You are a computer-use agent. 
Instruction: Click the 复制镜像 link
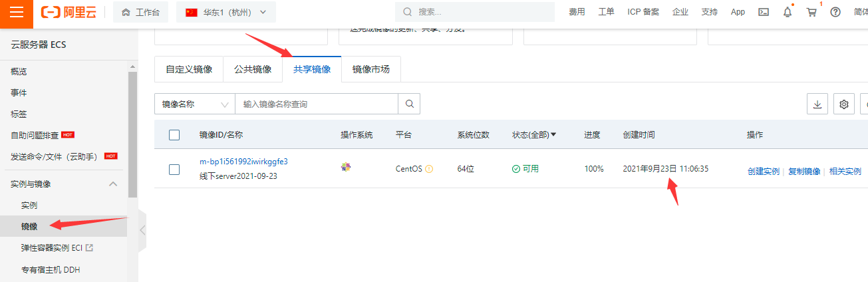click(804, 171)
